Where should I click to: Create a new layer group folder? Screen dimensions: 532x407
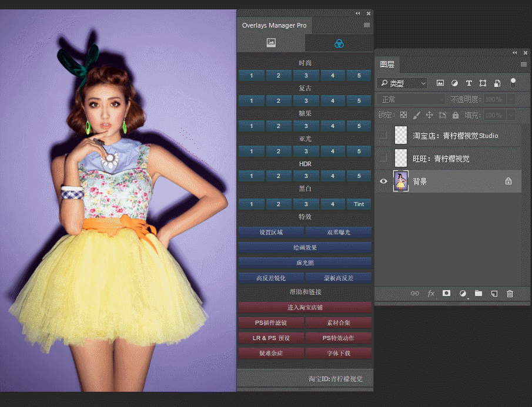tap(479, 294)
